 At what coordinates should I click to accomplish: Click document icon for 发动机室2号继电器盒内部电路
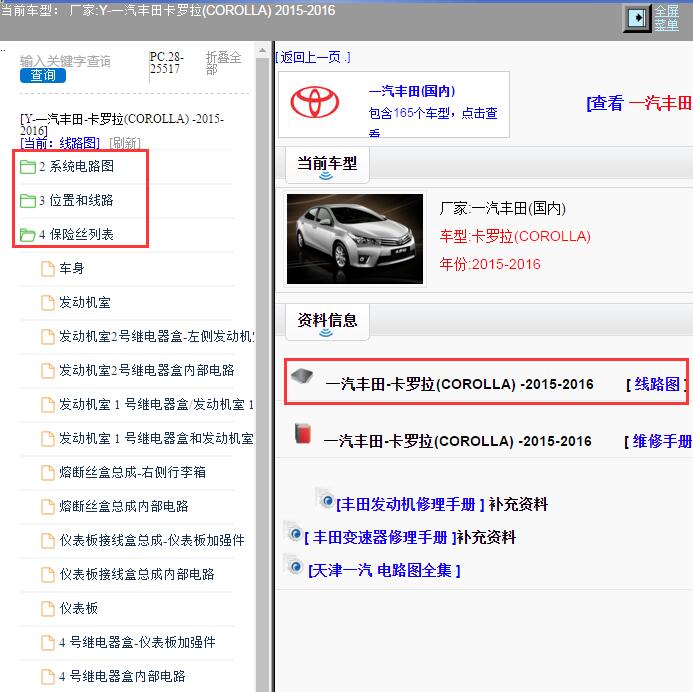48,371
